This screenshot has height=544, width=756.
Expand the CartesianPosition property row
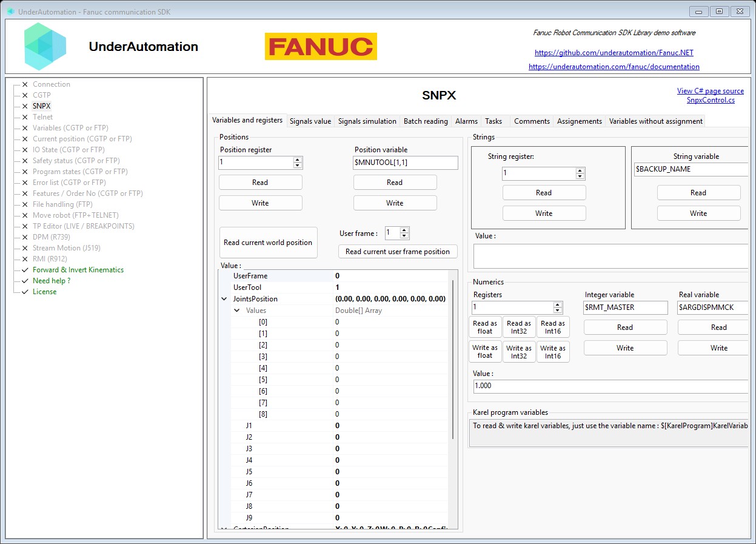[x=224, y=529]
